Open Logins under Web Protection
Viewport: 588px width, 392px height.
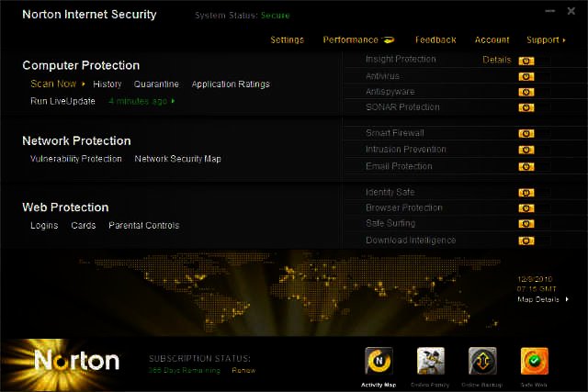44,225
